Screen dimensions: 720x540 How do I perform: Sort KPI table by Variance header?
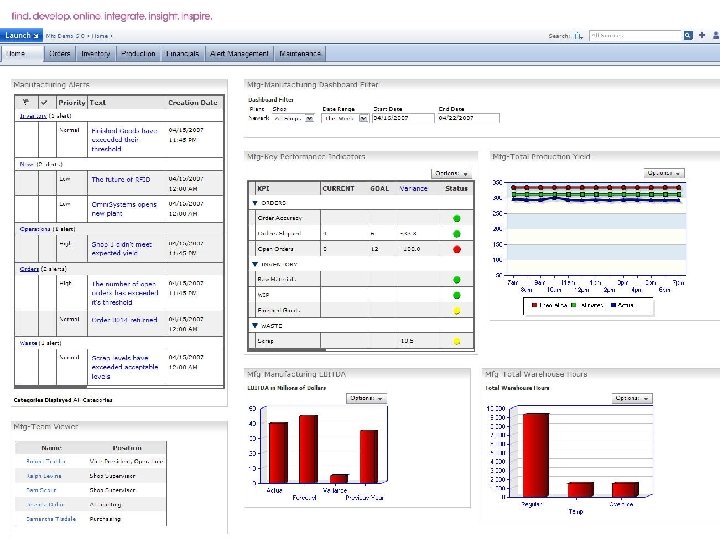tap(413, 189)
